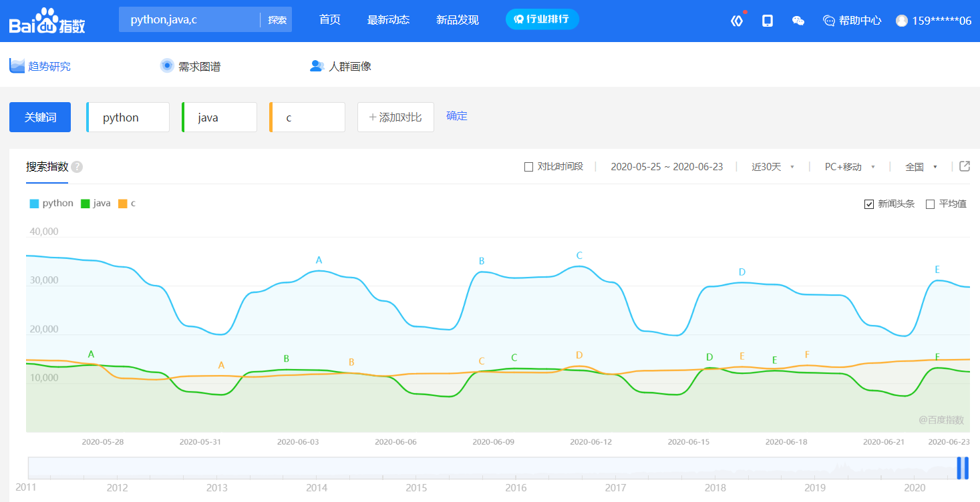Enable the 平均值 checkbox
Screen dimensions: 980x502
pos(930,204)
